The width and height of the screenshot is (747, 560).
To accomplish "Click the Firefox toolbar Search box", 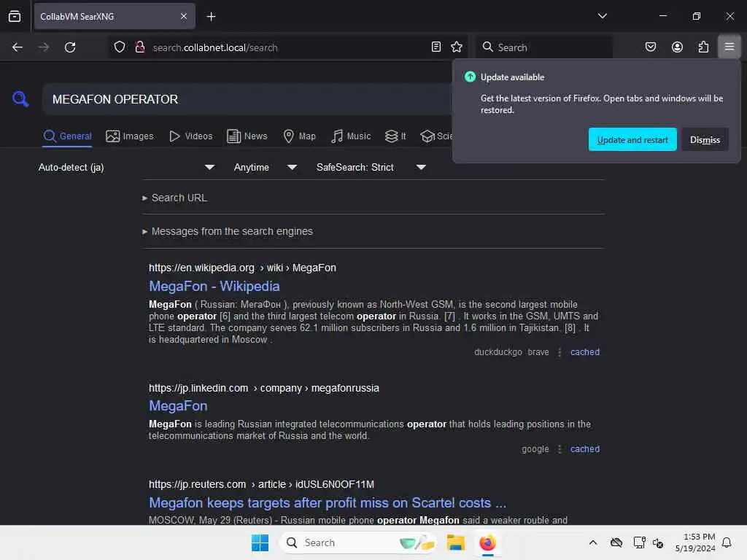I will tap(543, 47).
